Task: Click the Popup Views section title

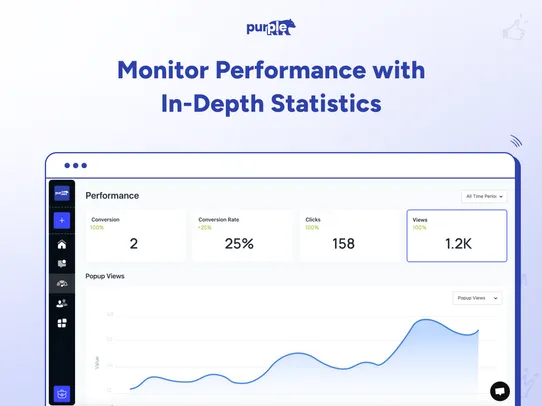Action: [x=105, y=276]
